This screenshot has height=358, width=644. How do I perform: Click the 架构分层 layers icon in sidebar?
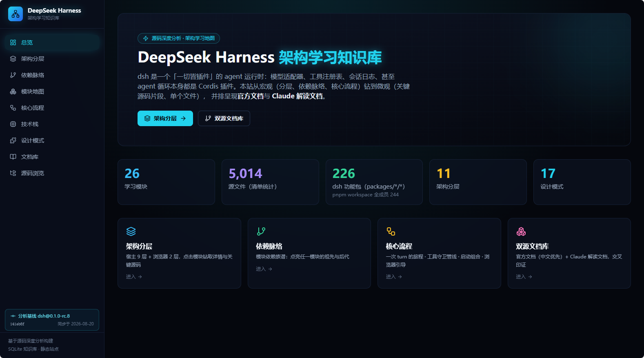tap(13, 59)
